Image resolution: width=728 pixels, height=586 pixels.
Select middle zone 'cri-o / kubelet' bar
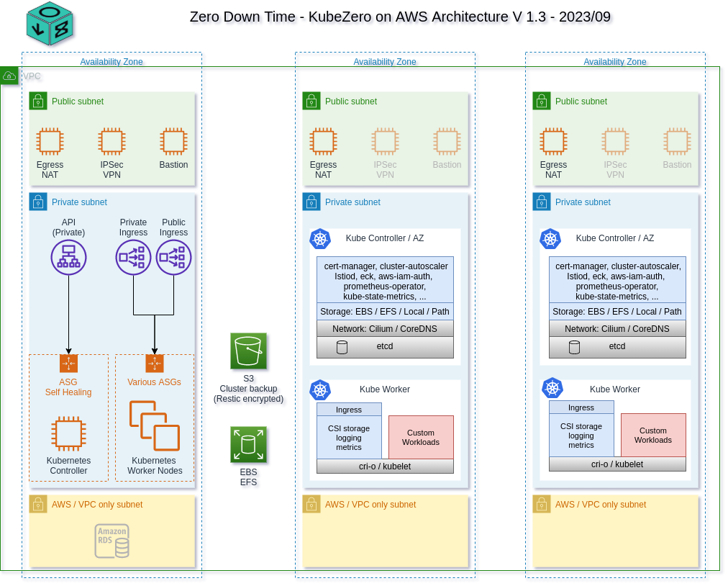385,466
